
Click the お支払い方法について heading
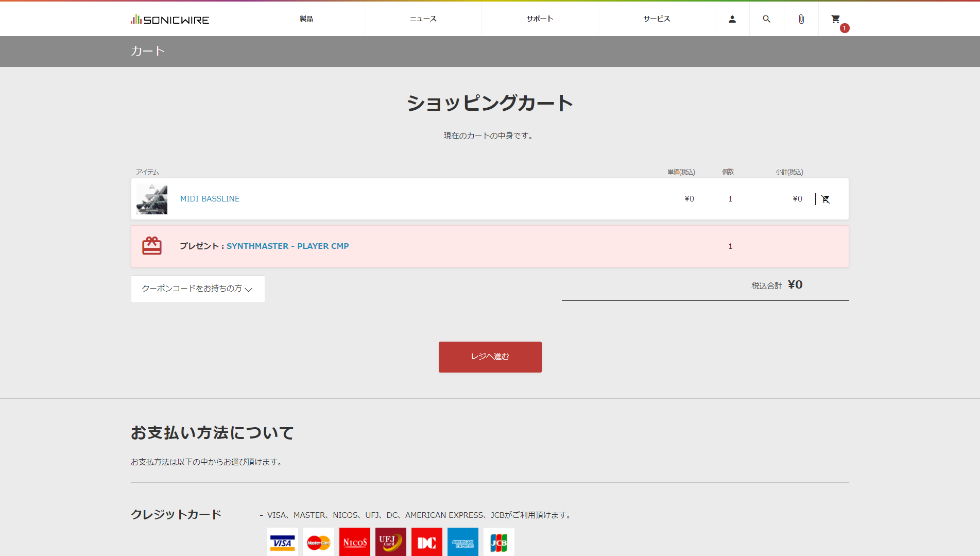[212, 433]
